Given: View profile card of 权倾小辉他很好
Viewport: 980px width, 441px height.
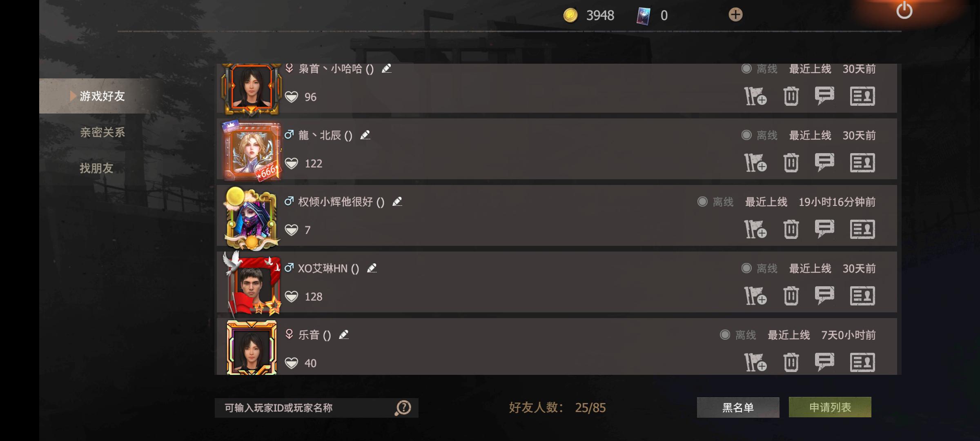Looking at the screenshot, I should click(862, 229).
